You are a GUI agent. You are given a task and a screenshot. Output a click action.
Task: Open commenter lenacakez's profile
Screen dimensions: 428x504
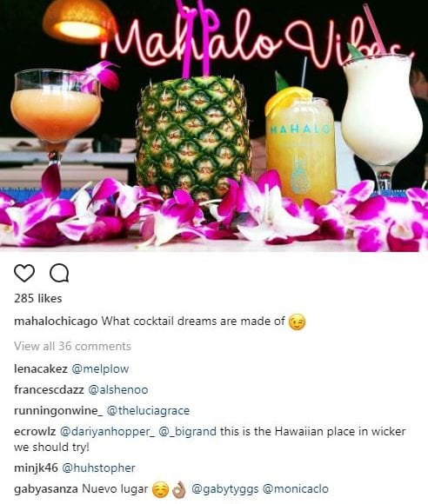41,368
